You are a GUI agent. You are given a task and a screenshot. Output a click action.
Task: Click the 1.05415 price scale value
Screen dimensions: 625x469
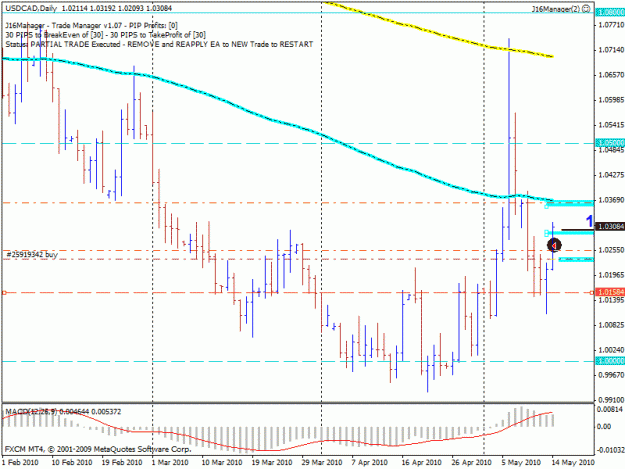coord(611,125)
